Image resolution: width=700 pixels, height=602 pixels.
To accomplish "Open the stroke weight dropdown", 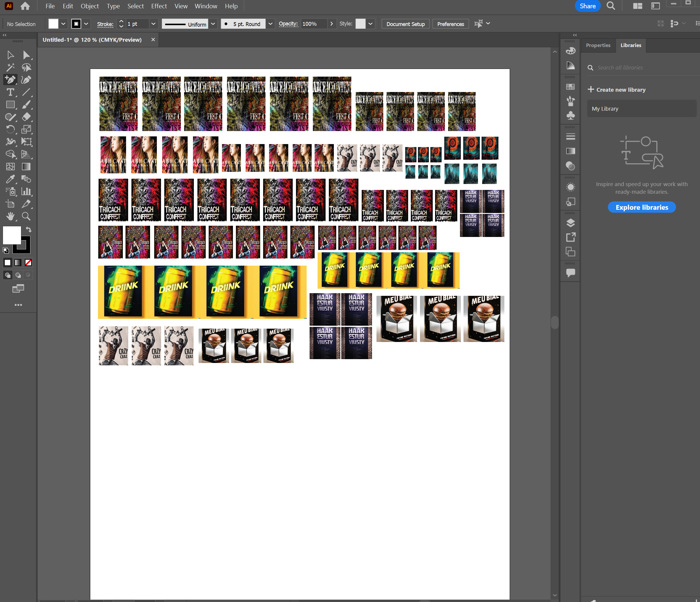I will [153, 24].
